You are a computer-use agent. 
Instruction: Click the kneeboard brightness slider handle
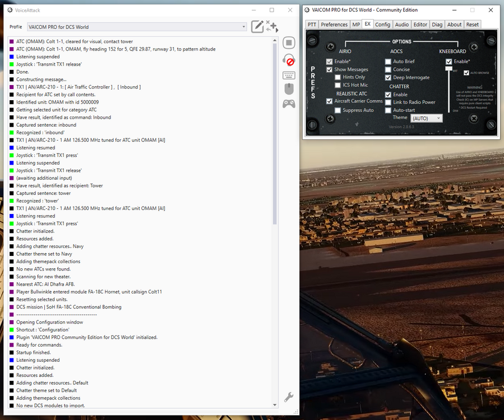tap(448, 68)
